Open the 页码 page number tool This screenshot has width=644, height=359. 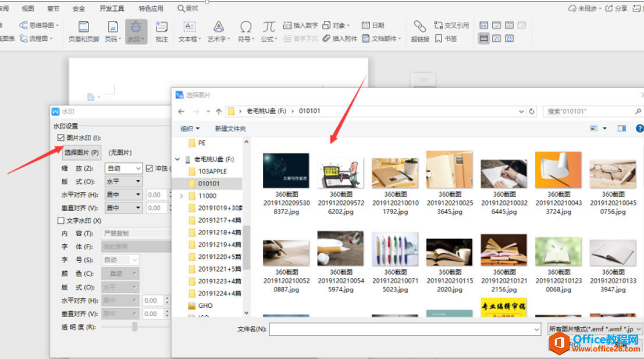click(x=112, y=31)
